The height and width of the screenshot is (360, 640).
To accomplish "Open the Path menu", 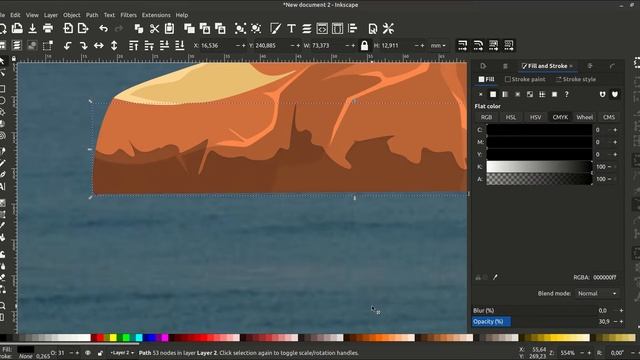I will 92,15.
